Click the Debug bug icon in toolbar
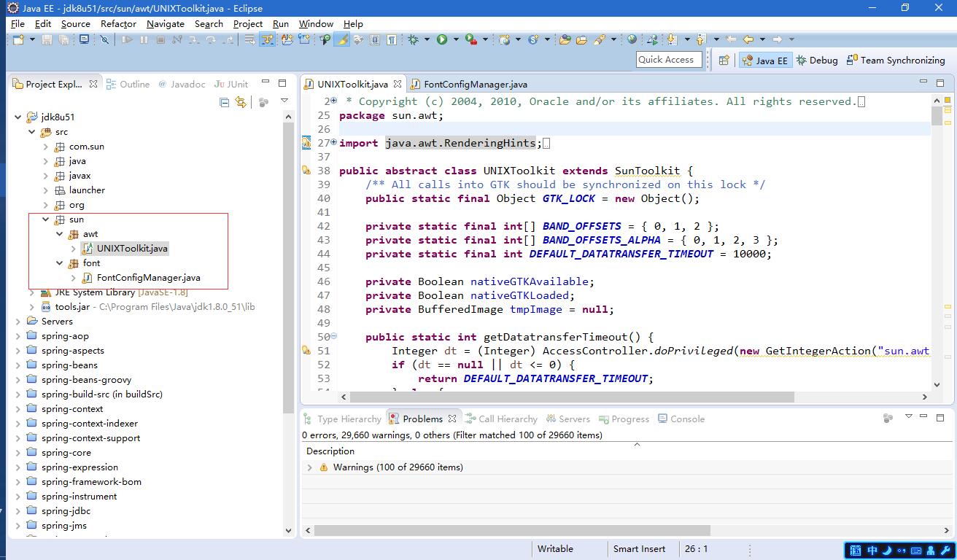The image size is (957, 560). coord(414,39)
